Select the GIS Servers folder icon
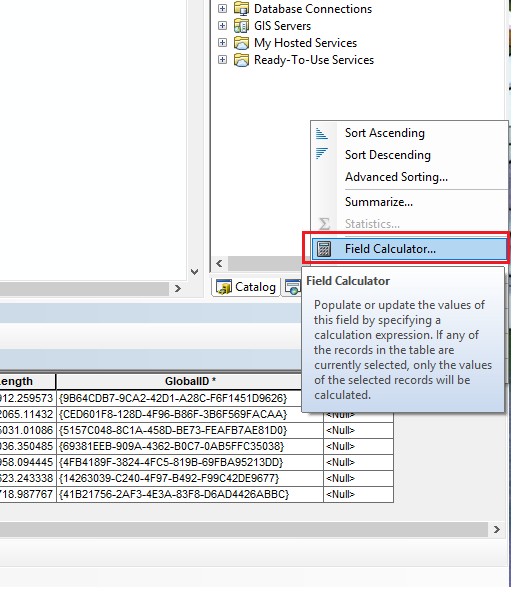 pos(241,25)
